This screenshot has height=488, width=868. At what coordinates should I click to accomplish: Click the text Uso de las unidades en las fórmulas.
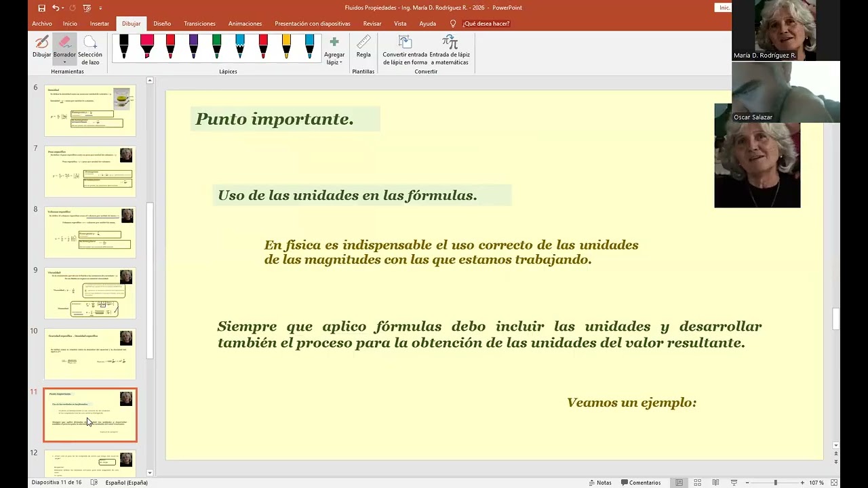[347, 195]
